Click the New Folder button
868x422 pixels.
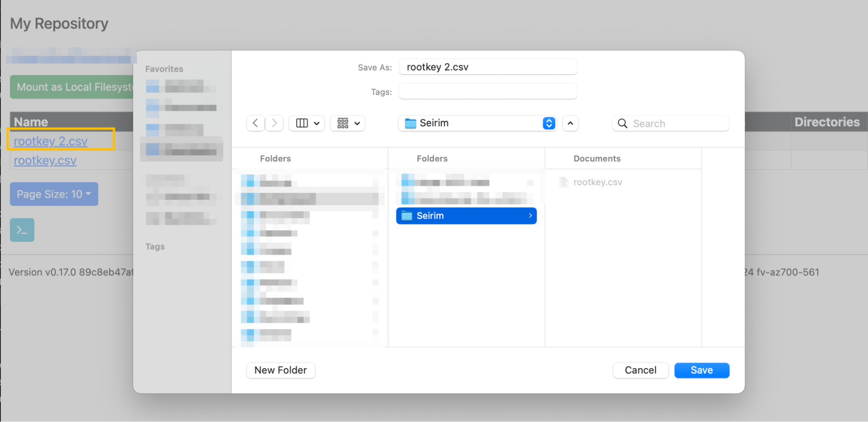pos(281,370)
